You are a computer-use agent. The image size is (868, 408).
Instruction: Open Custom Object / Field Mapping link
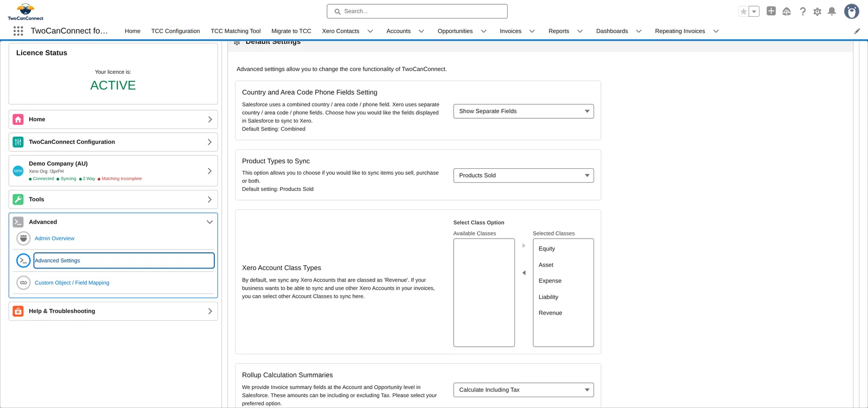click(x=72, y=283)
